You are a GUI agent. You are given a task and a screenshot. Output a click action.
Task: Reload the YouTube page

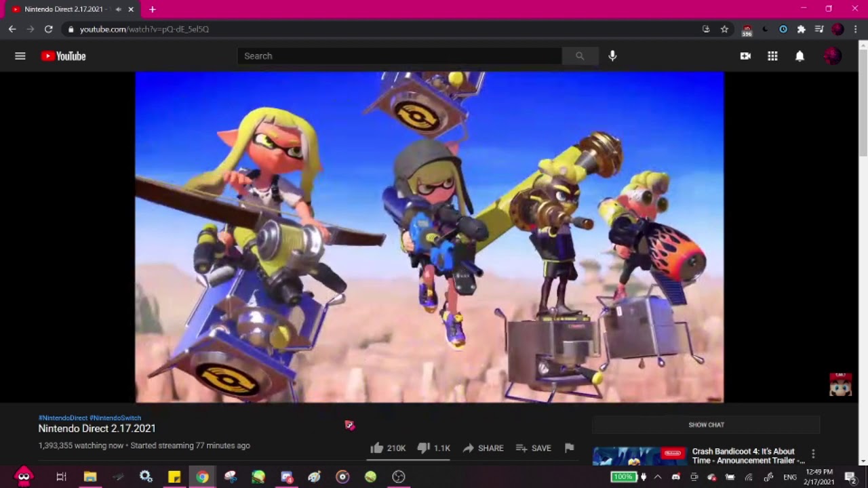48,29
